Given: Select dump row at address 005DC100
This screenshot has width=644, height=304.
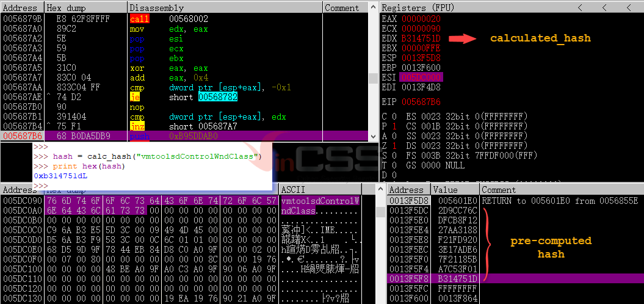Looking at the screenshot, I should tap(181, 269).
